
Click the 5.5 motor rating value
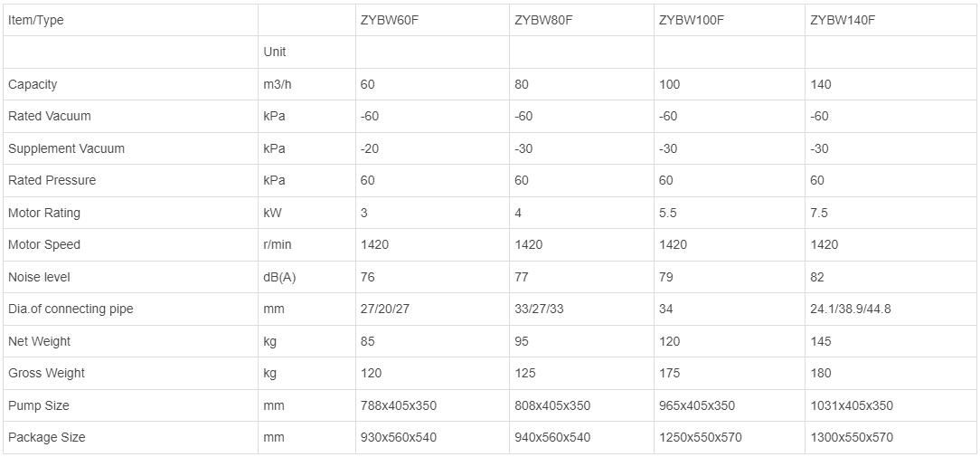(x=668, y=213)
